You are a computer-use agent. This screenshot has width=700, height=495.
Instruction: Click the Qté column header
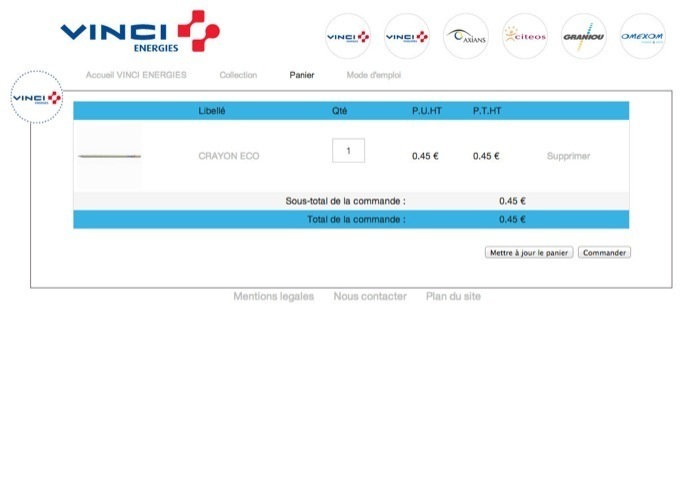tap(339, 111)
